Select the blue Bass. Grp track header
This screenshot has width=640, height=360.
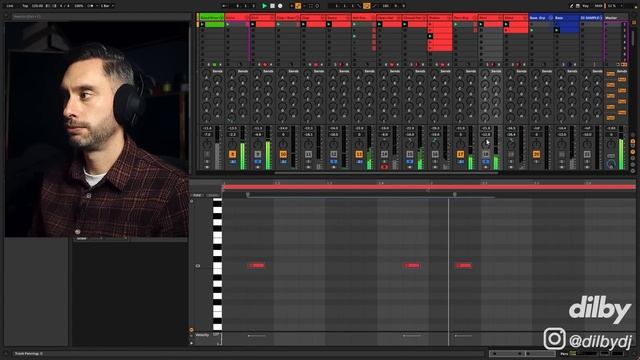click(541, 18)
